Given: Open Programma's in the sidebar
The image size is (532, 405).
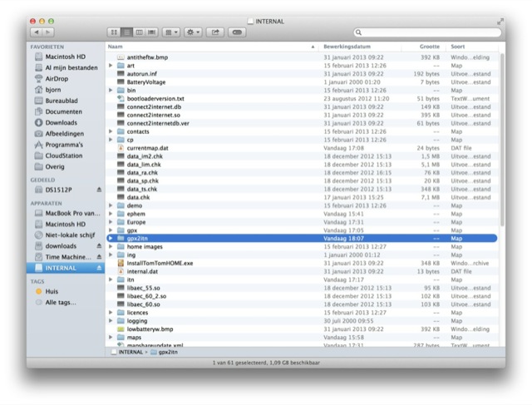Looking at the screenshot, I should click(64, 145).
